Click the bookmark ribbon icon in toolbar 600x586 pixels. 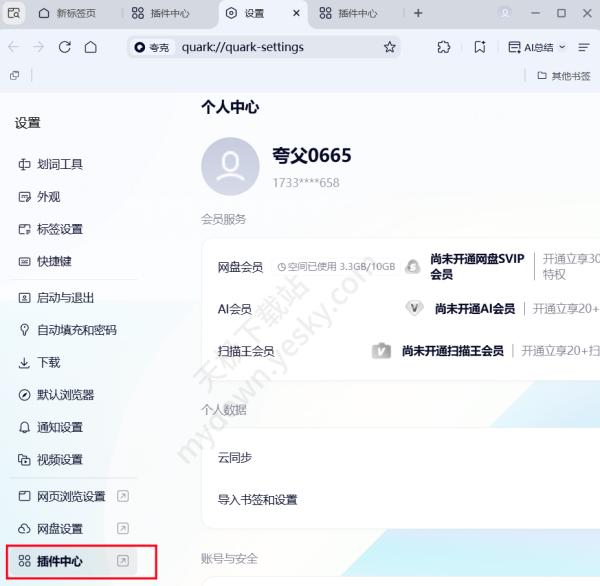[480, 47]
